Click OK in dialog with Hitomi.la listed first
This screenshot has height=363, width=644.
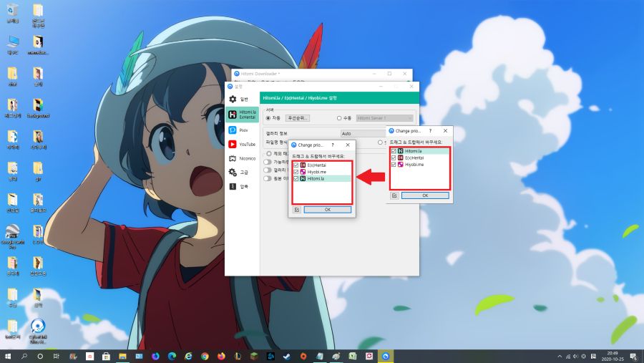pos(425,195)
